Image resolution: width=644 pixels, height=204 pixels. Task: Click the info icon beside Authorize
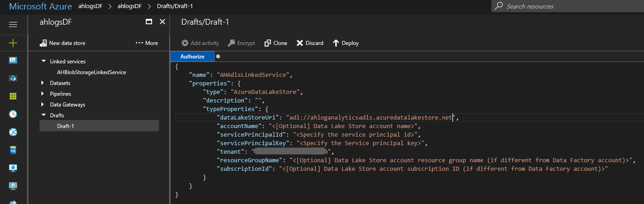click(x=218, y=57)
